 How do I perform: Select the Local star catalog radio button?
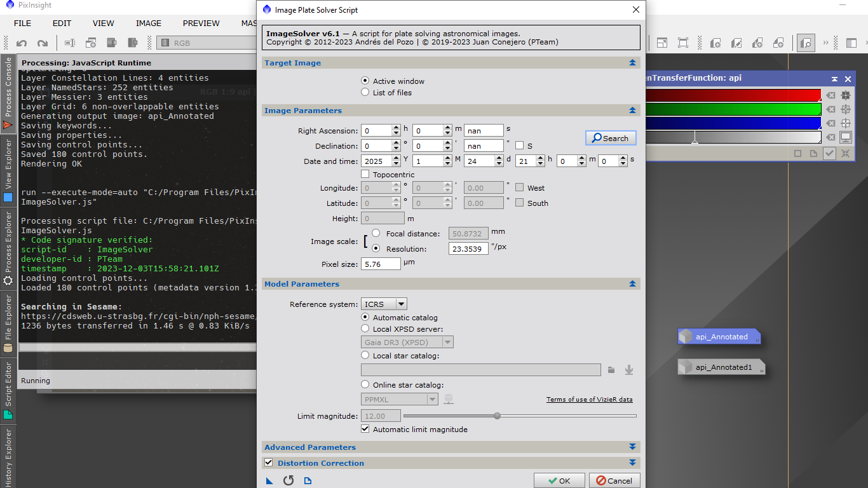(x=365, y=356)
